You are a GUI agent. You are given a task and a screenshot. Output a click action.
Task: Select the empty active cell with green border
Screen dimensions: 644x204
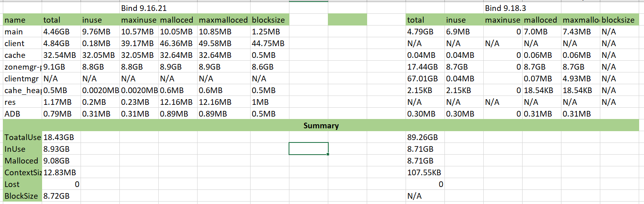tap(308, 149)
